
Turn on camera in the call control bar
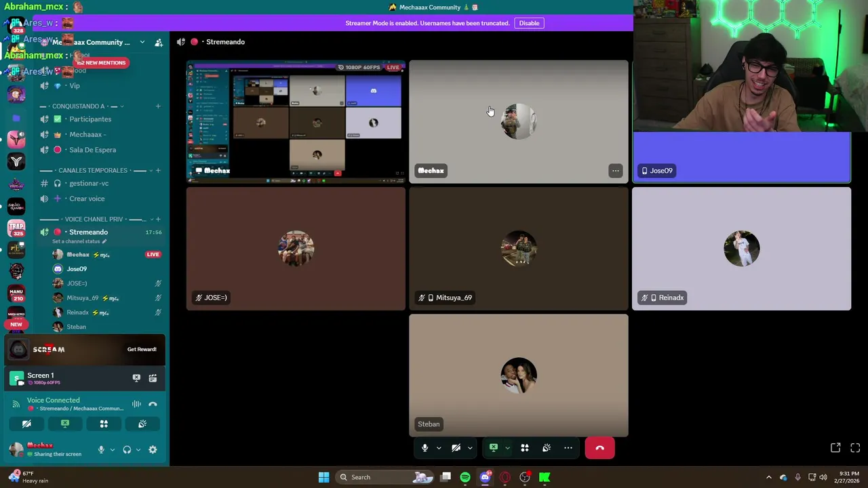tap(456, 448)
